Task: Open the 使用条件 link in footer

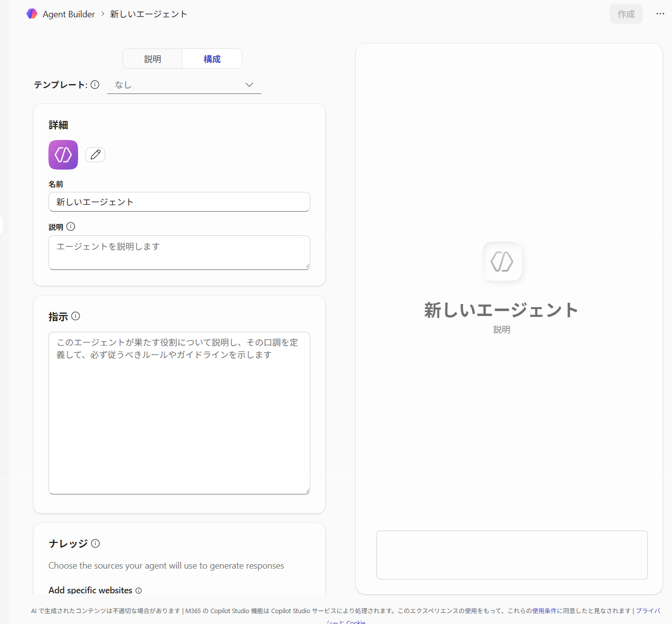Action: coord(544,611)
